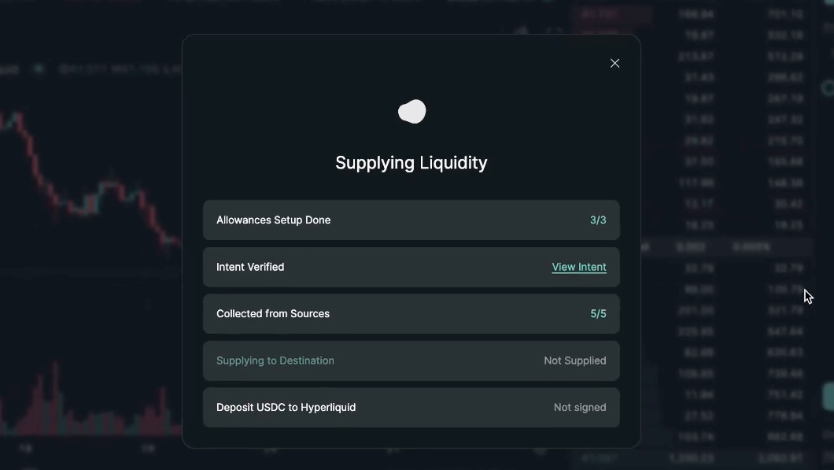834x470 pixels.
Task: Click the Supplying Liquidity heading
Action: tap(411, 163)
